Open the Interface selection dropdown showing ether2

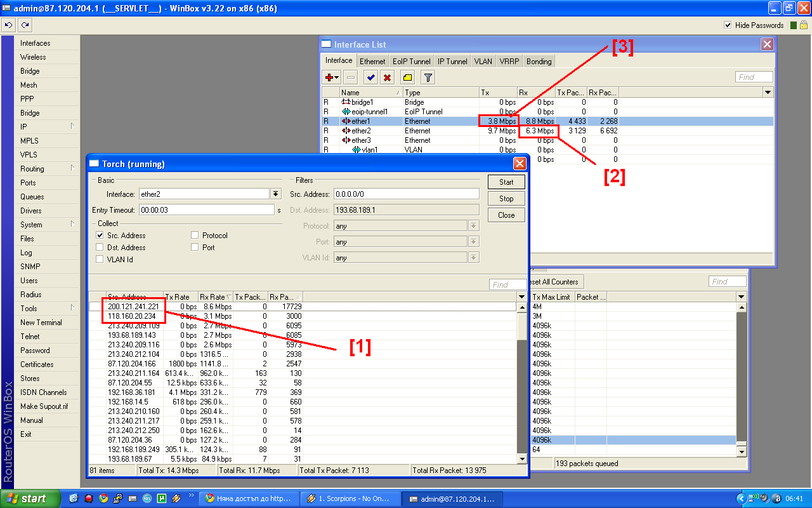tap(275, 194)
